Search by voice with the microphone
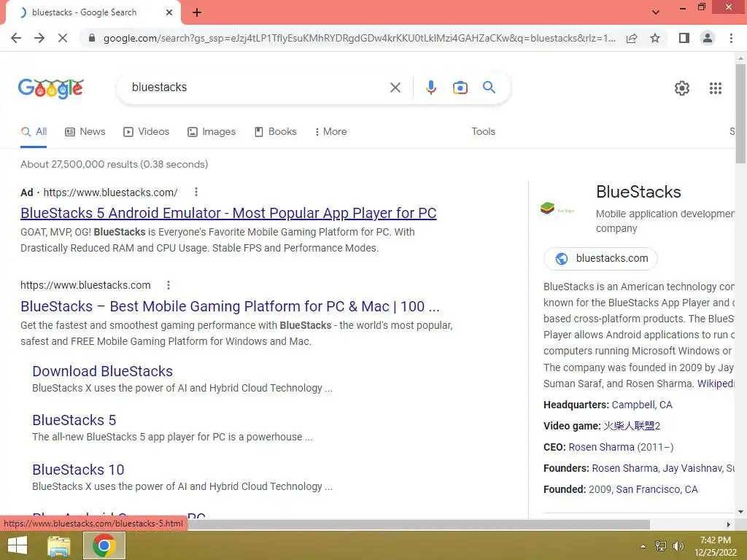The image size is (747, 560). [430, 87]
